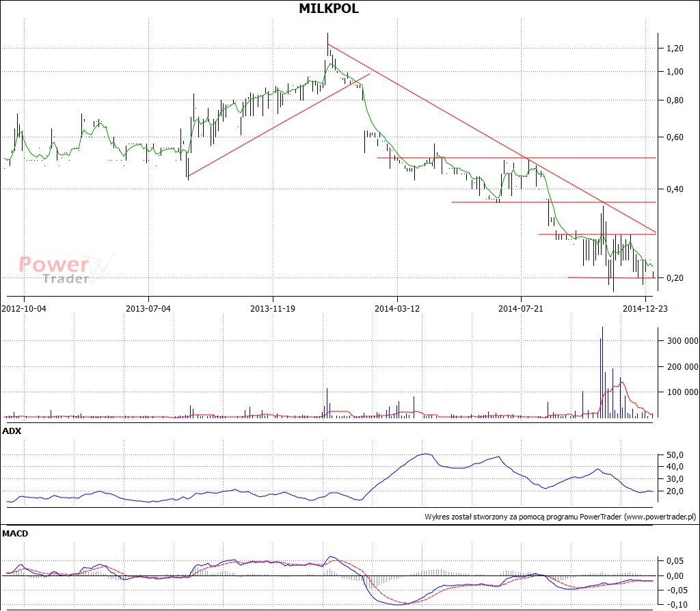Click the 2014-07-21 date marker
This screenshot has width=700, height=611.
521,308
